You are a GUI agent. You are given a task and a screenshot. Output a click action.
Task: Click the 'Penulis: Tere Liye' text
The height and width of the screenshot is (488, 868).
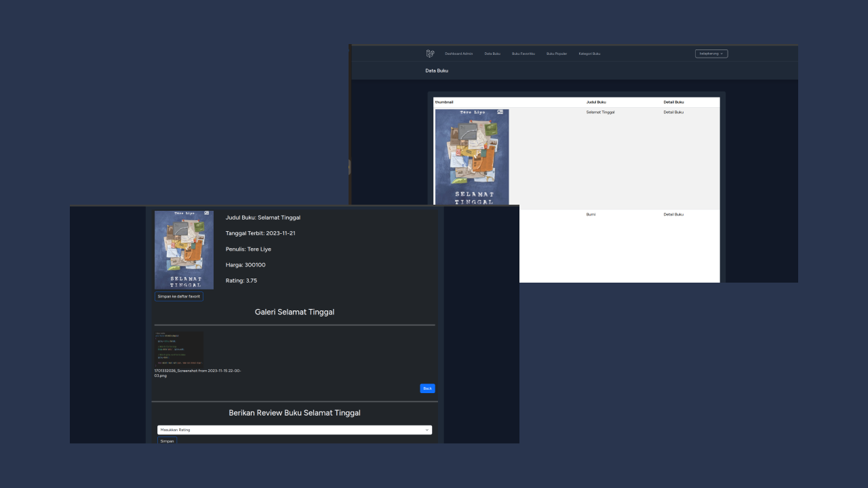tap(248, 249)
